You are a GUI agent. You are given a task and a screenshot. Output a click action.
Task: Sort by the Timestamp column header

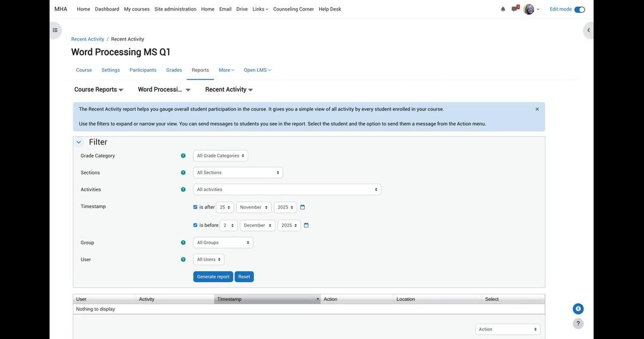[x=230, y=299]
